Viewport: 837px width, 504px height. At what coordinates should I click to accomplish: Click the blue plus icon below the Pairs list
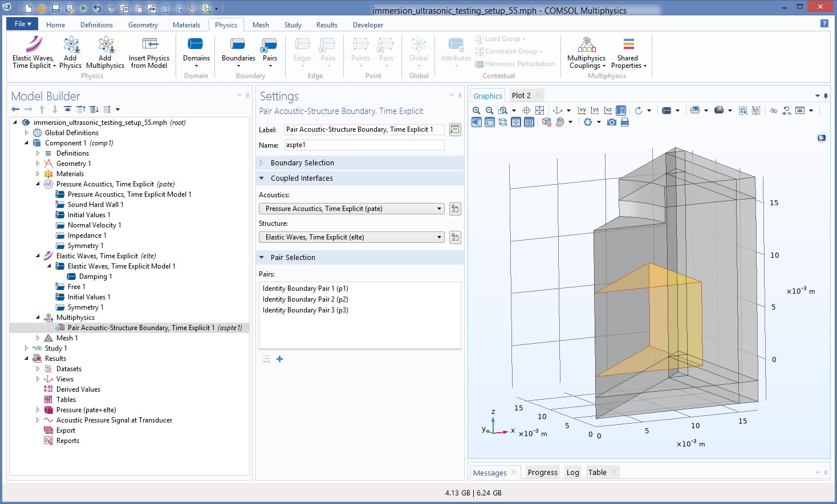(x=279, y=359)
